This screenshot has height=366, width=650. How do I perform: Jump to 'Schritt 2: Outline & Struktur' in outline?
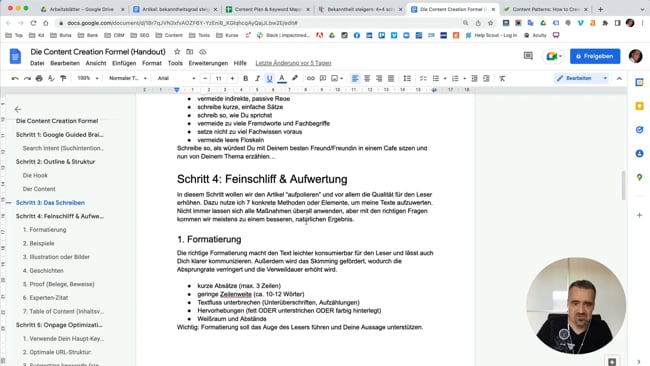click(x=56, y=162)
